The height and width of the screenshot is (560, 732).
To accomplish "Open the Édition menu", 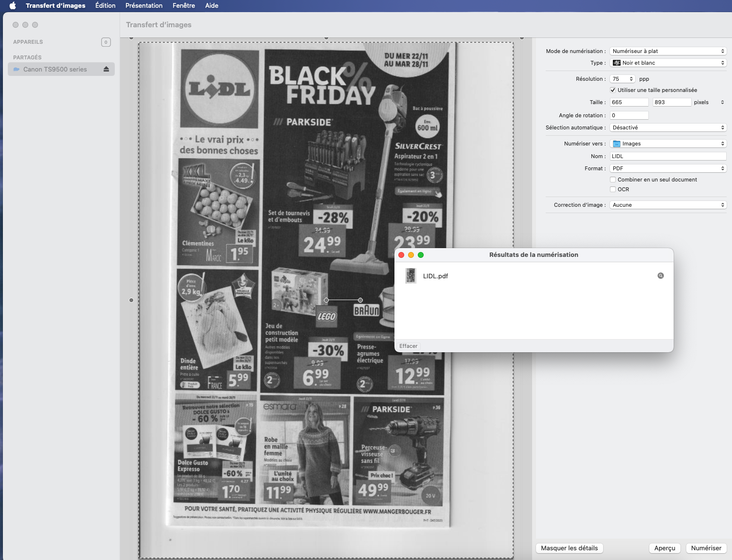I will point(106,6).
